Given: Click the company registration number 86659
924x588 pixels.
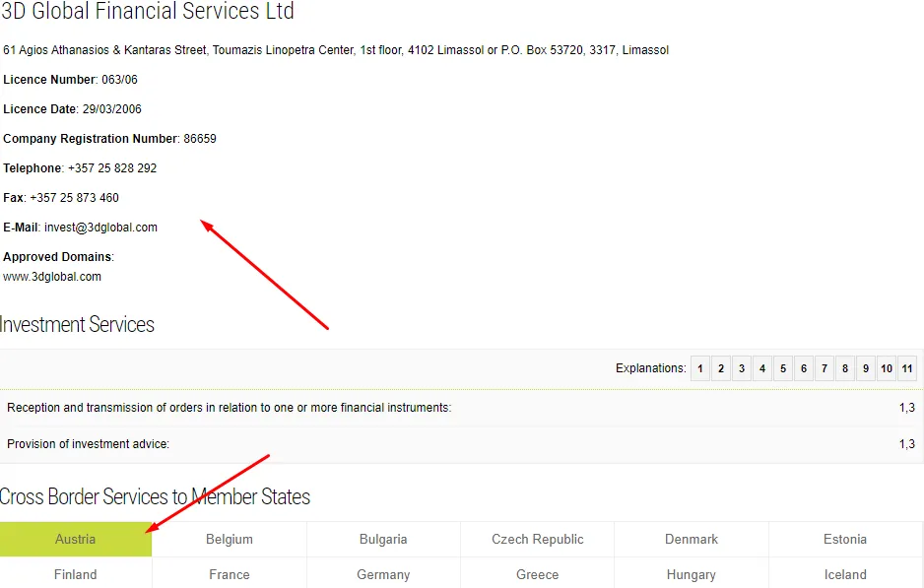Looking at the screenshot, I should click(200, 139).
